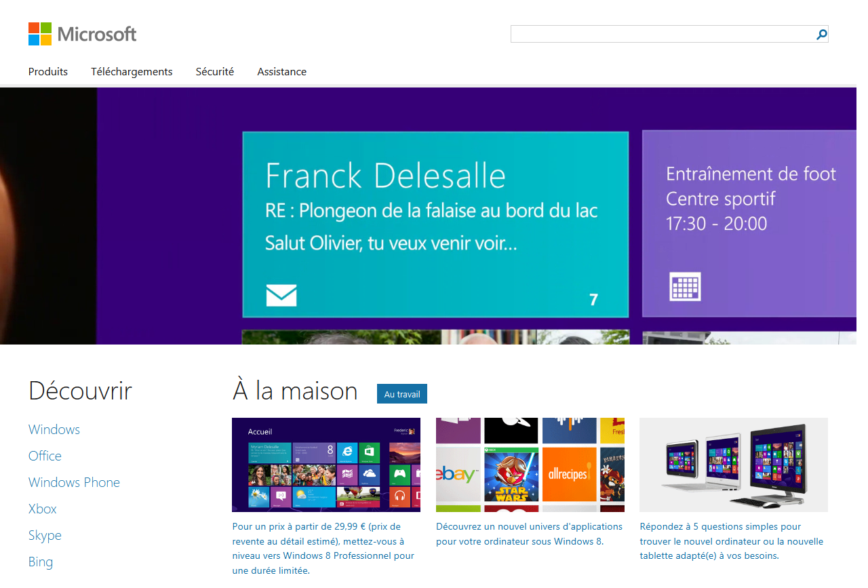Switch to the Au travail tab

click(x=402, y=394)
